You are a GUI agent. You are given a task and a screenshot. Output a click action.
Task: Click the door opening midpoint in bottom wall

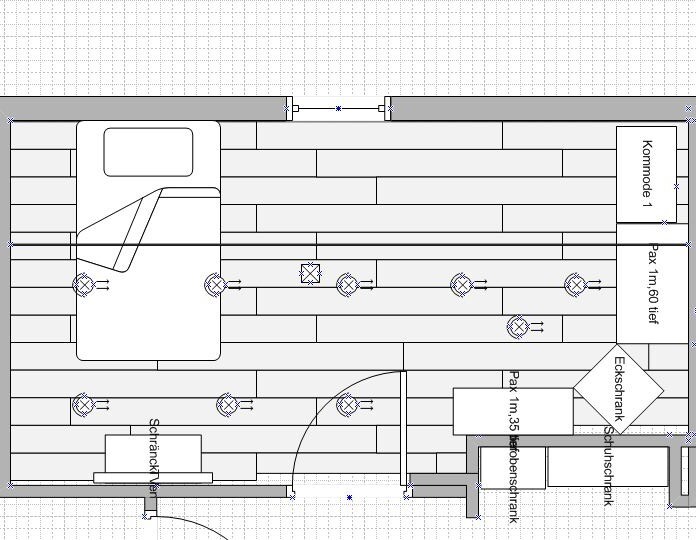[349, 497]
